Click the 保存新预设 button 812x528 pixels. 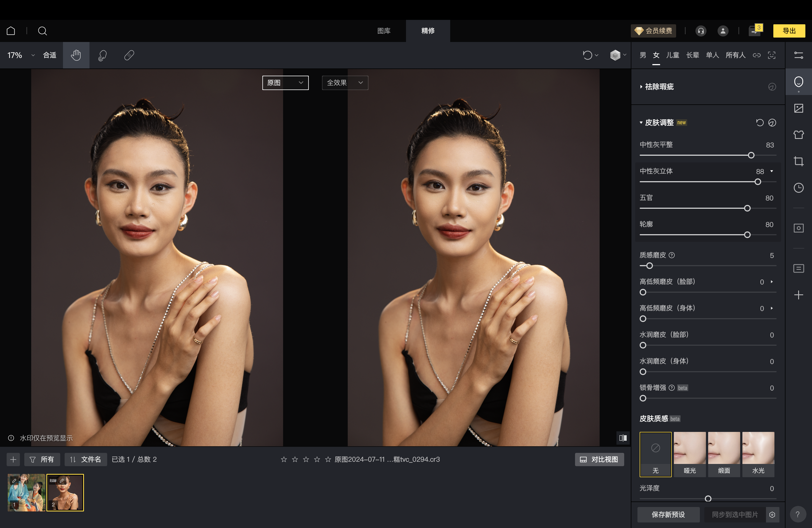pos(668,514)
